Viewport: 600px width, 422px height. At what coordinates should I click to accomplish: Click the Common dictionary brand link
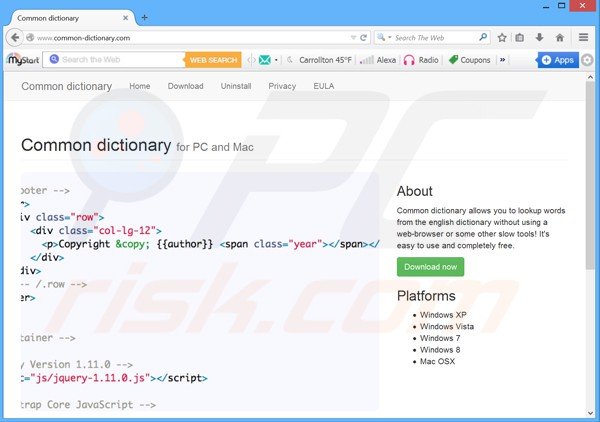click(x=67, y=86)
